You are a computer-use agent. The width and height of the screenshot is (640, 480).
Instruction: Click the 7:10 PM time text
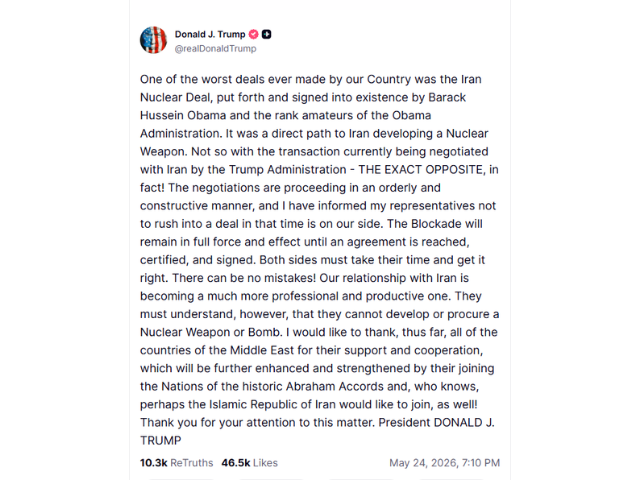481,463
